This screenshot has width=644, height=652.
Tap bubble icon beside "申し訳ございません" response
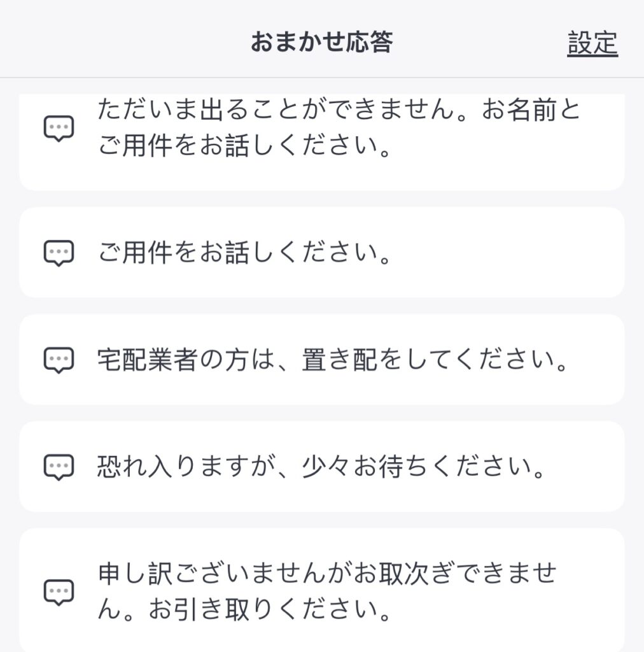point(59,592)
